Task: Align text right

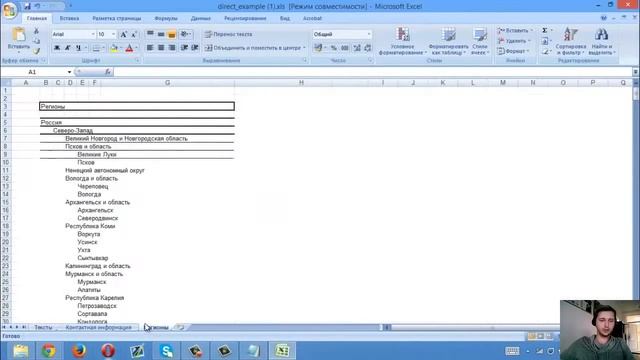Action: click(172, 48)
